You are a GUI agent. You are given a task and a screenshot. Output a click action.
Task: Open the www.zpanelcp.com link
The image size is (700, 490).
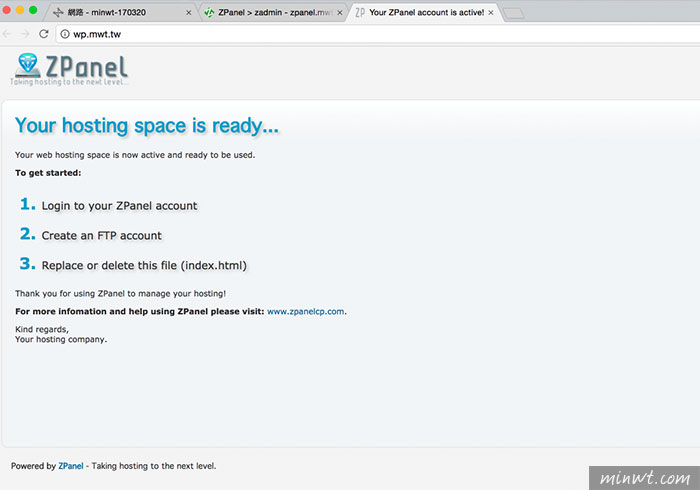tap(306, 311)
